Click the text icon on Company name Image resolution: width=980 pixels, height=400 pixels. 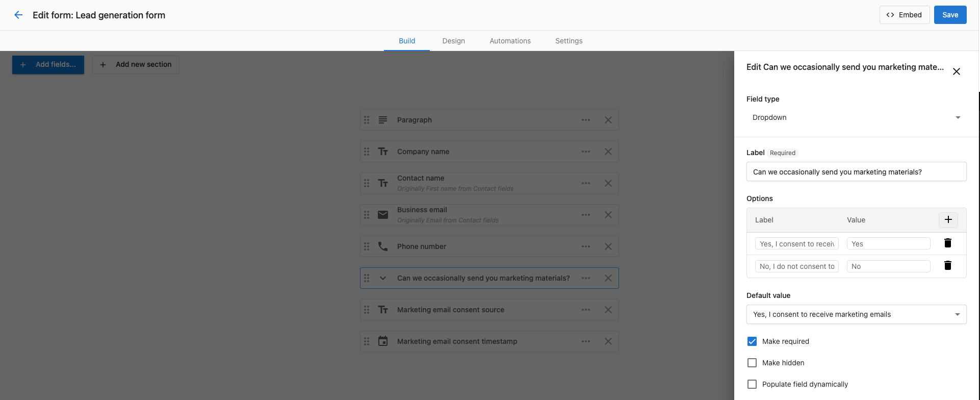(x=383, y=152)
